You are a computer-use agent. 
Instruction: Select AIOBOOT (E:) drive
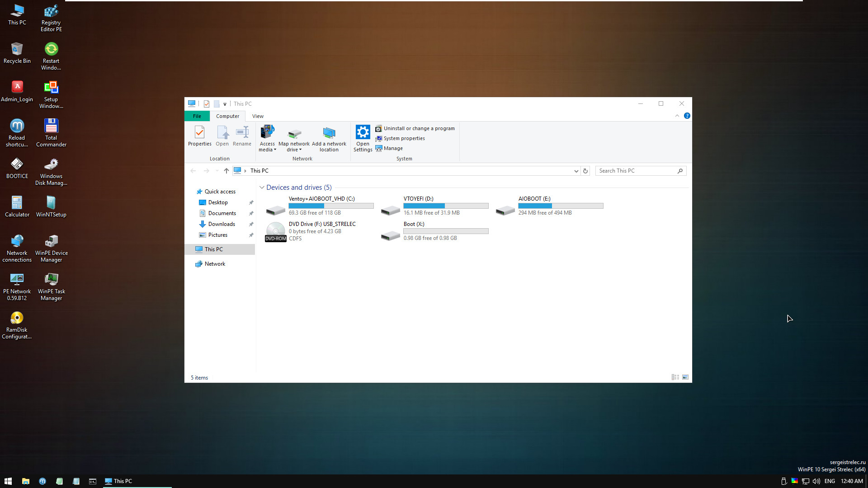pyautogui.click(x=549, y=206)
